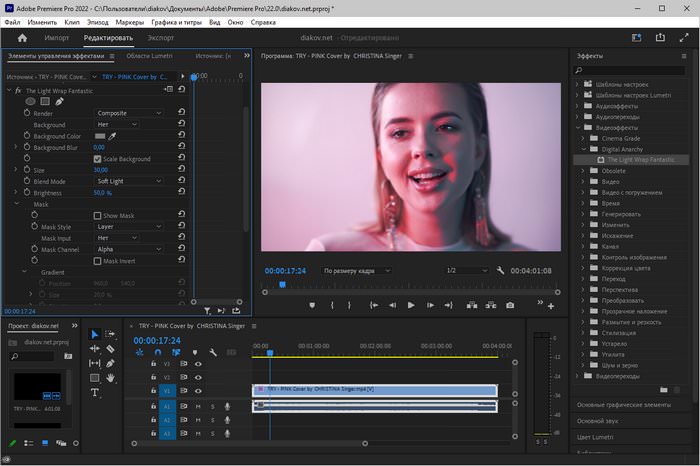
Task: Select the Razor tool in the tools panel
Action: (x=110, y=349)
